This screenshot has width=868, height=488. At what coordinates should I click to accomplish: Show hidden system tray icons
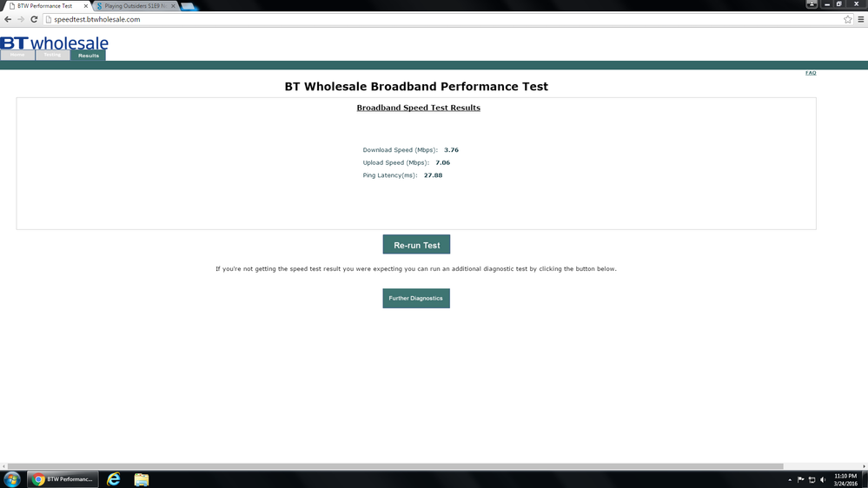tap(790, 479)
